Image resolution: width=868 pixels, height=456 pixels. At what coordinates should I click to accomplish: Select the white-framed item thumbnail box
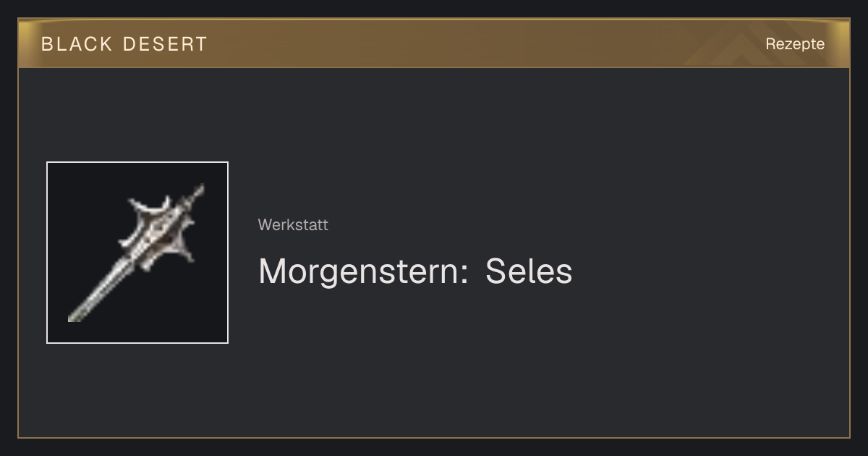pyautogui.click(x=137, y=253)
